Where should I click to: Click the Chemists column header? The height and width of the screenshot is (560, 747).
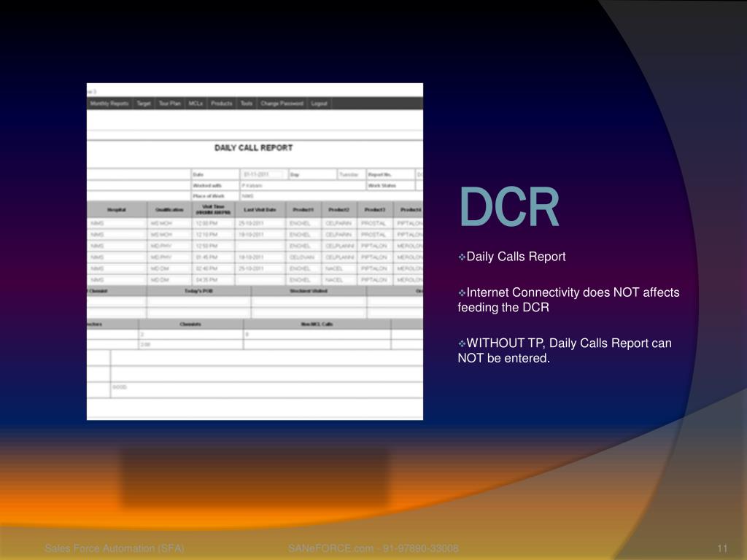click(x=190, y=324)
